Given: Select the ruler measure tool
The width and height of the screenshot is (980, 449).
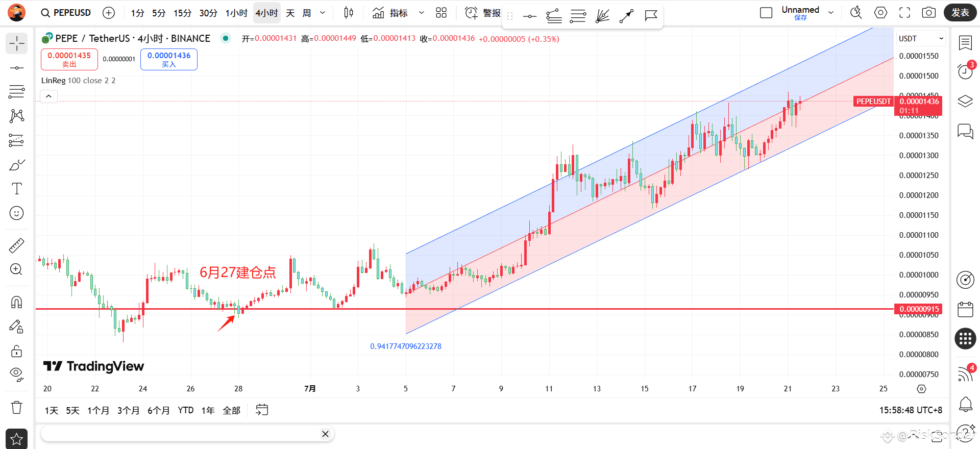Looking at the screenshot, I should click(x=17, y=245).
